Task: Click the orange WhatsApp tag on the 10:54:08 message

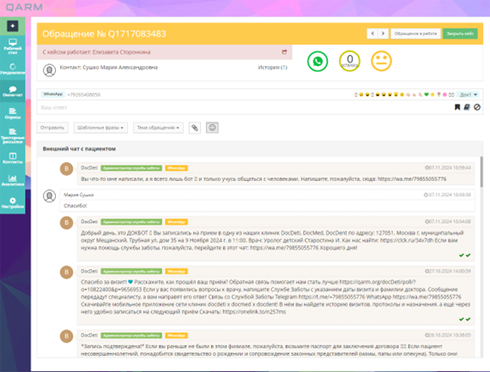Action: pyautogui.click(x=176, y=222)
